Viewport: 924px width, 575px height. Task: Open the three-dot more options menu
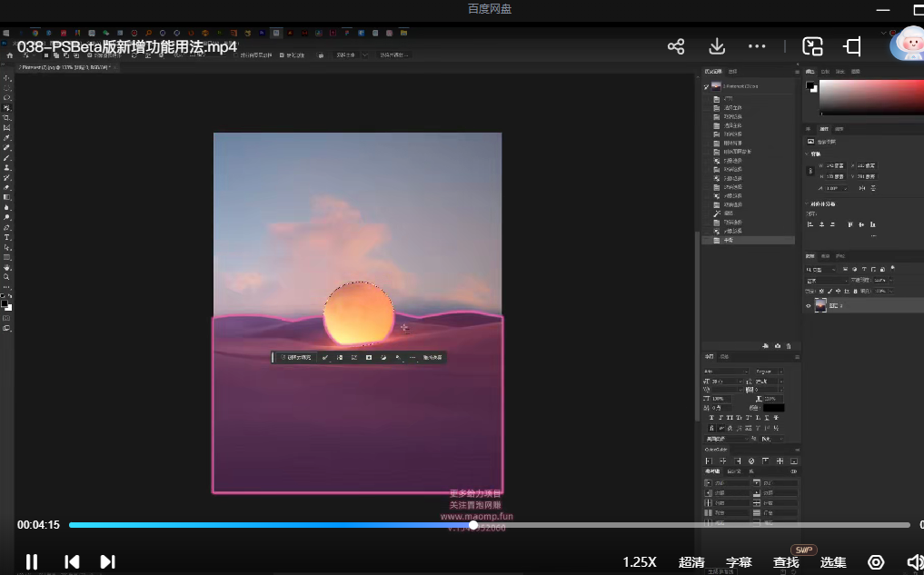tap(757, 46)
